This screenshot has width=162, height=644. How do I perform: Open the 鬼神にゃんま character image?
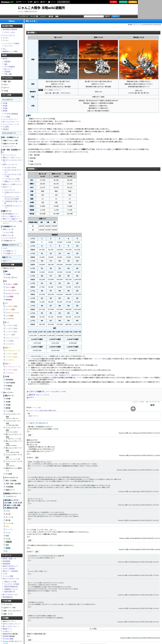[98, 59]
